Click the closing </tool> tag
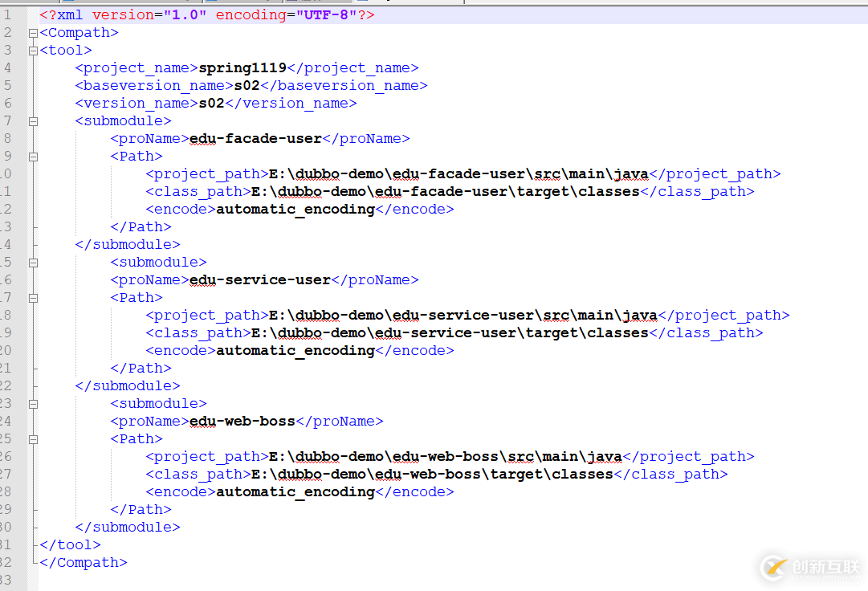868x591 pixels. pos(71,545)
